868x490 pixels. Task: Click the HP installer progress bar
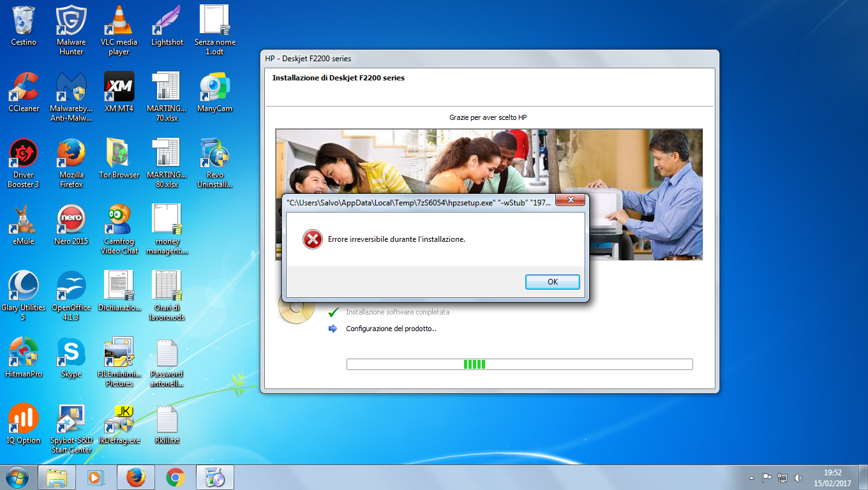(520, 364)
